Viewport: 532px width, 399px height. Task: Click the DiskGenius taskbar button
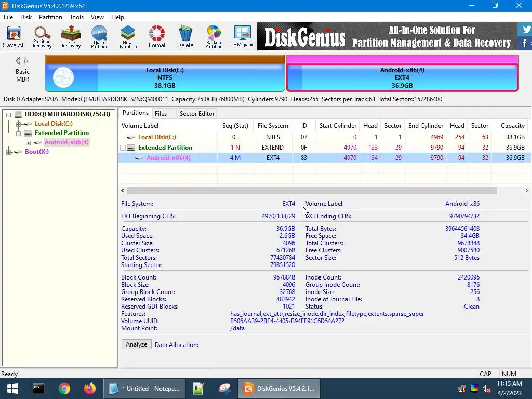[x=278, y=389]
